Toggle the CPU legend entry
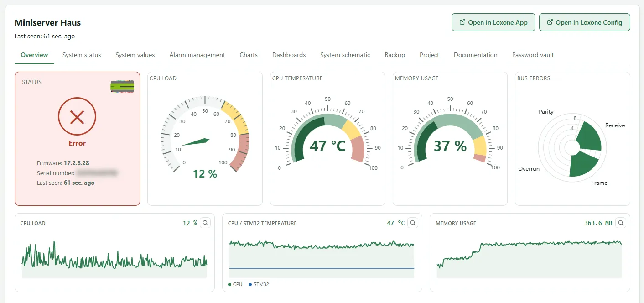 tap(235, 284)
